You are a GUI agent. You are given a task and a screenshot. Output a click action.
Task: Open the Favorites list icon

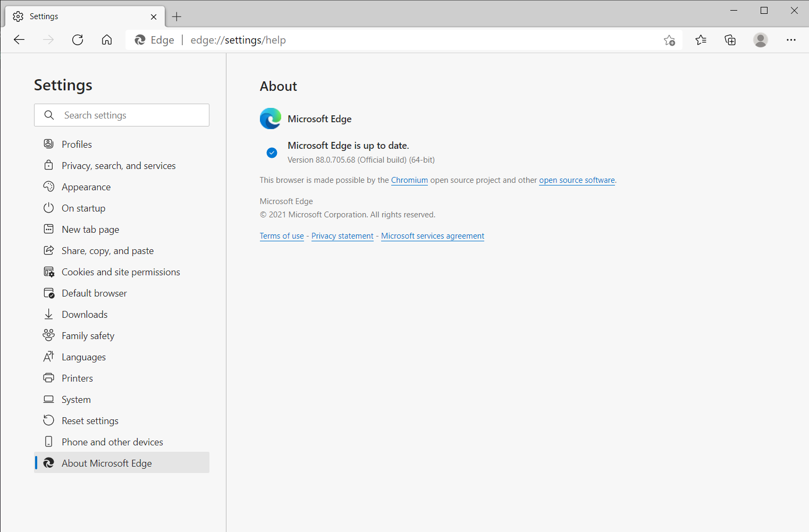701,40
